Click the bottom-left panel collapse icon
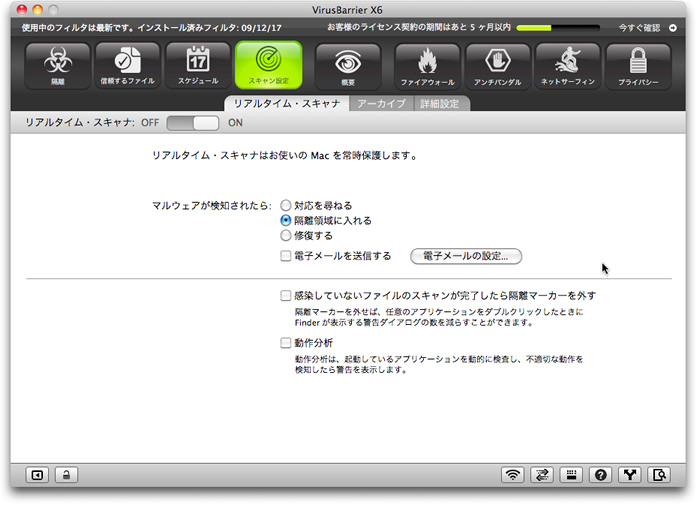The width and height of the screenshot is (696, 505). tap(37, 475)
